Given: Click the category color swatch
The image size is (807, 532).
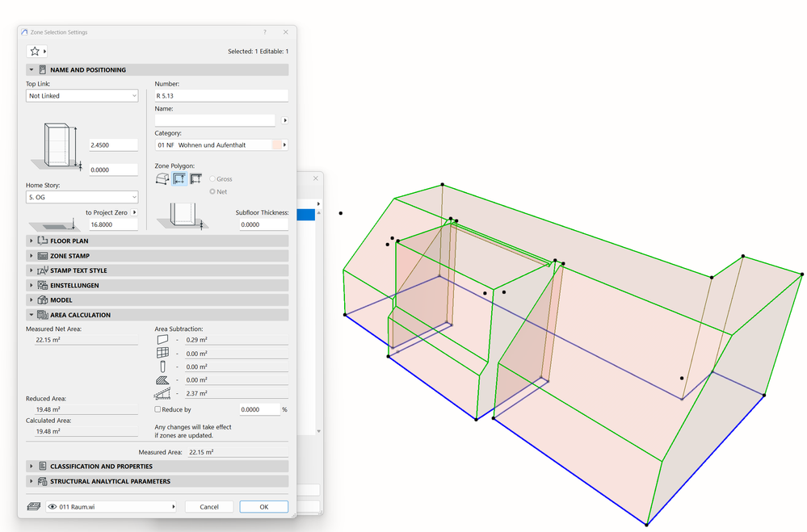Looking at the screenshot, I should (x=276, y=145).
